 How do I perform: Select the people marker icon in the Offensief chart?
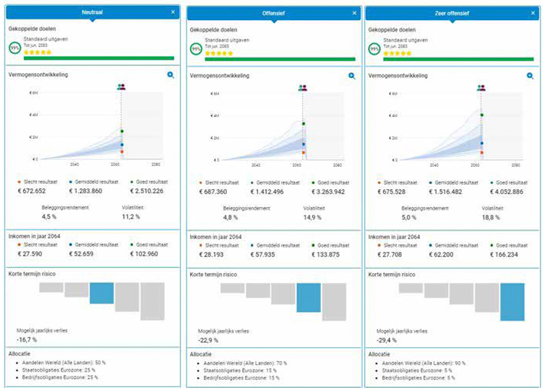(x=303, y=88)
